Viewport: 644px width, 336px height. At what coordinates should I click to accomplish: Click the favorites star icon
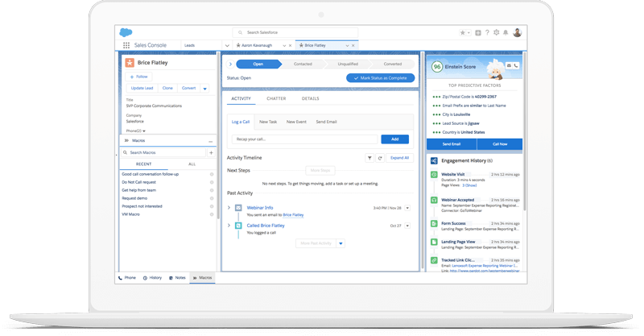pyautogui.click(x=464, y=33)
